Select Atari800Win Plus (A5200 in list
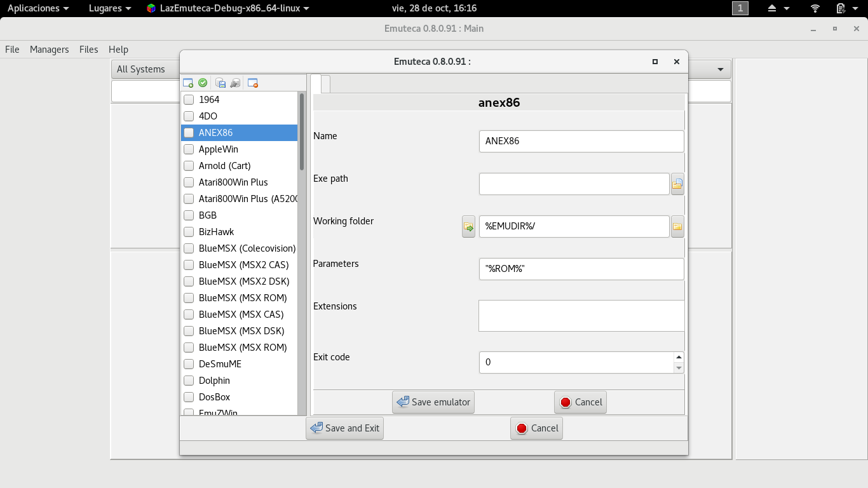868x488 pixels. click(x=239, y=199)
